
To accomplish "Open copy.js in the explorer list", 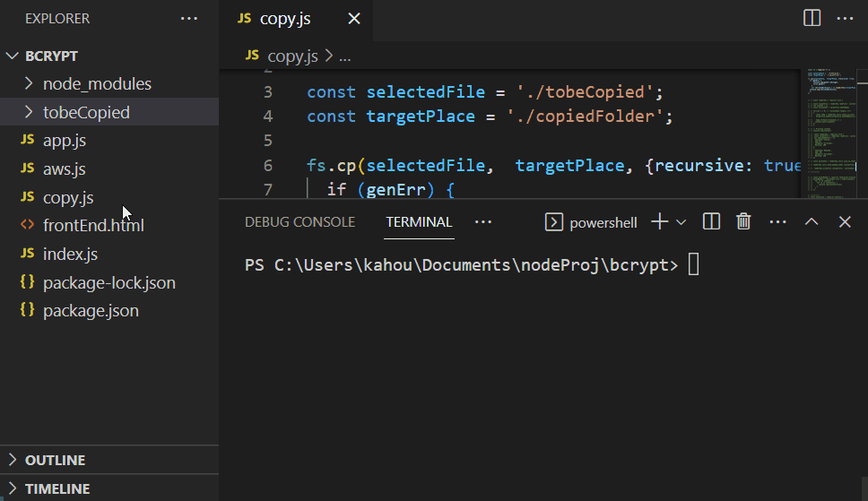I will click(x=109, y=198).
